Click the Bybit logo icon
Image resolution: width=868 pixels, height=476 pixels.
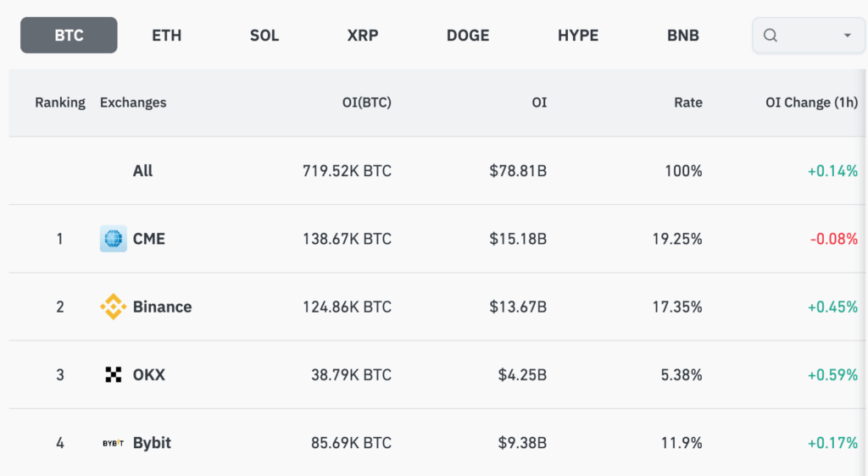113,443
